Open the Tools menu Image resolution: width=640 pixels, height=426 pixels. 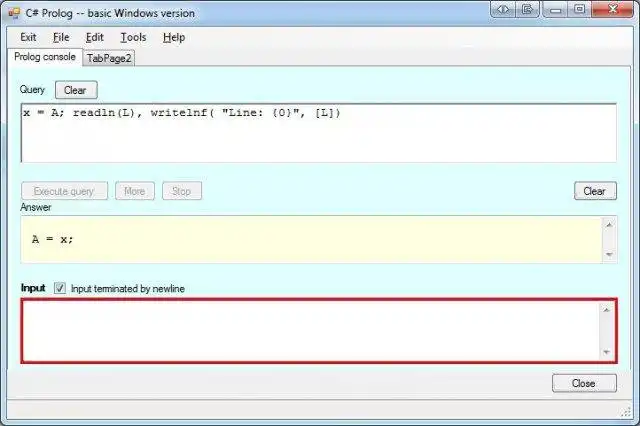(133, 37)
